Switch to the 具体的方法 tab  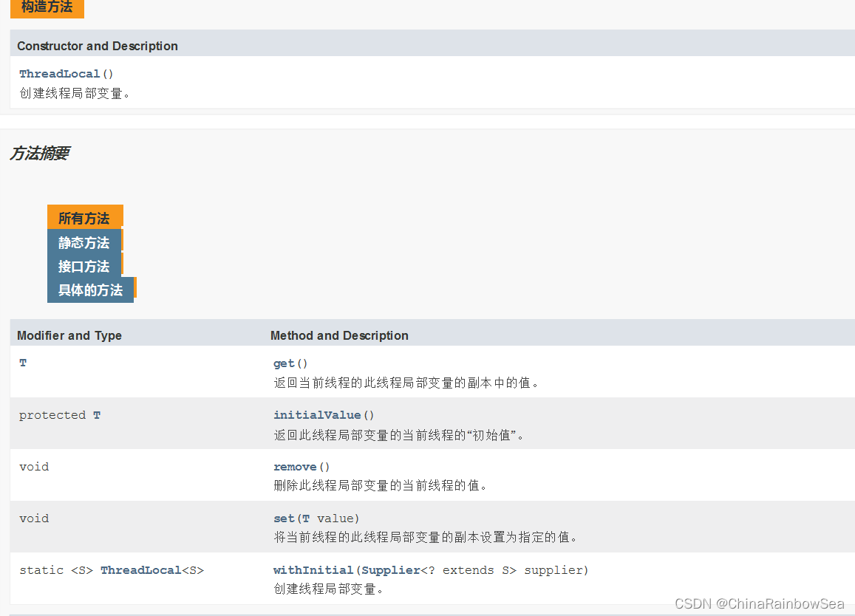pyautogui.click(x=90, y=290)
